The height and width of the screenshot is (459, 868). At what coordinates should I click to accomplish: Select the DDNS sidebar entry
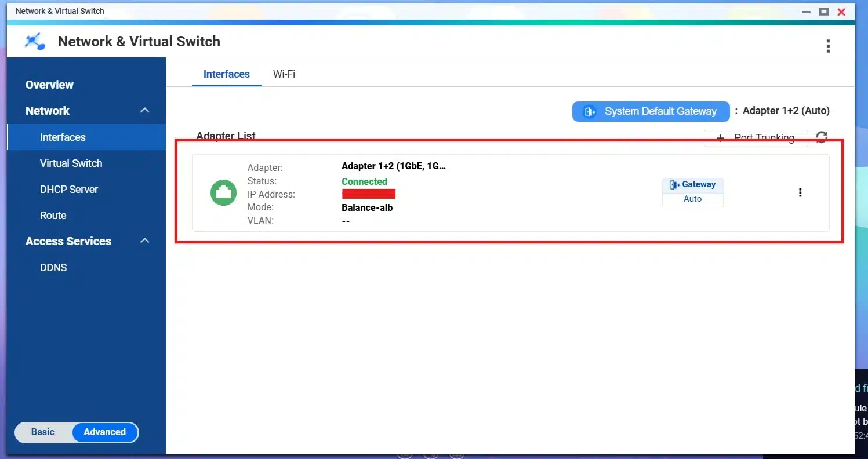[x=53, y=267]
